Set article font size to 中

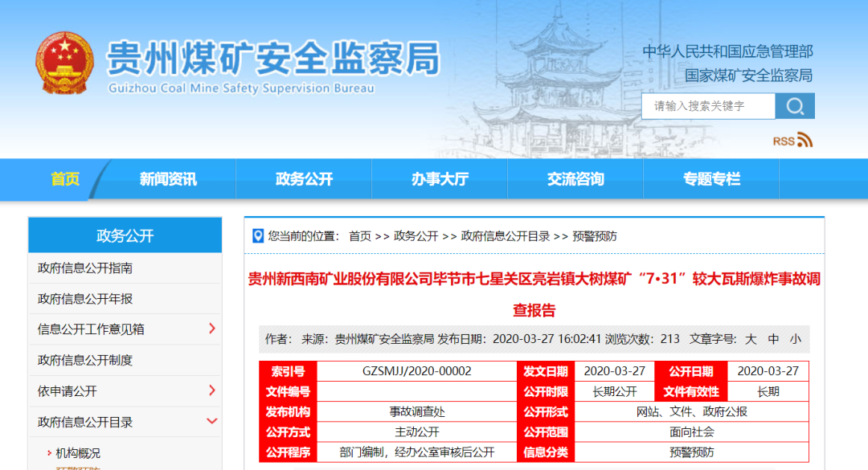773,339
